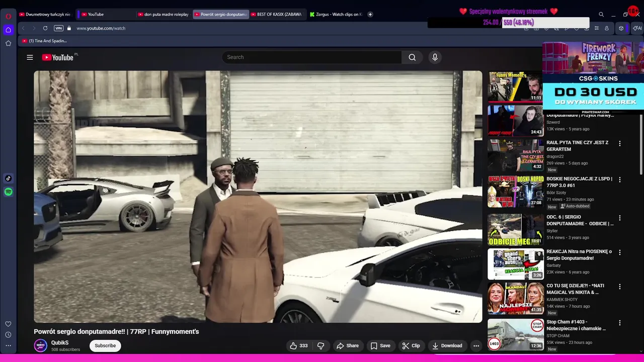Open the 24:43 Szwed video thumbnail
The width and height of the screenshot is (644, 362).
click(515, 121)
